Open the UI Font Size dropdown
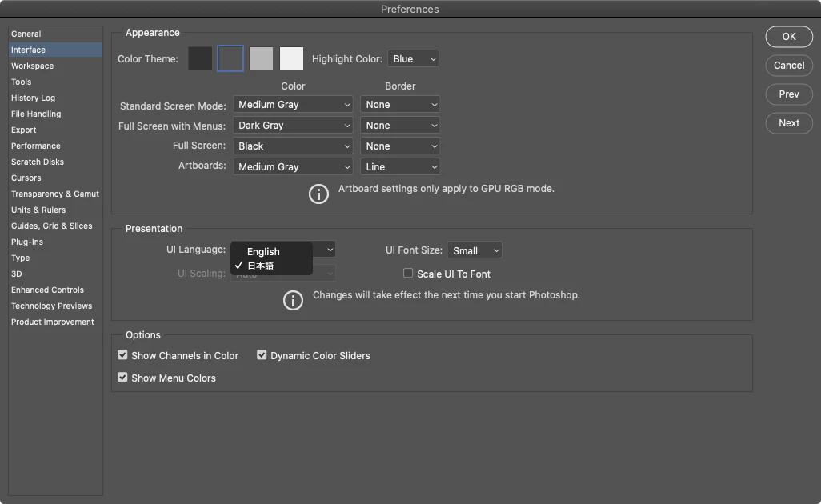This screenshot has height=504, width=821. click(x=475, y=250)
